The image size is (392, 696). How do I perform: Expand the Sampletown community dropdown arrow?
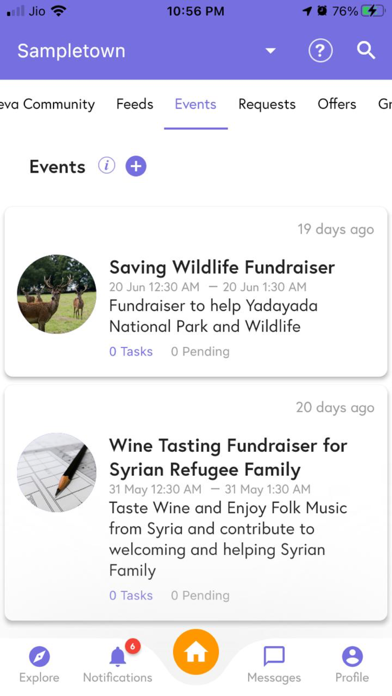tap(270, 51)
